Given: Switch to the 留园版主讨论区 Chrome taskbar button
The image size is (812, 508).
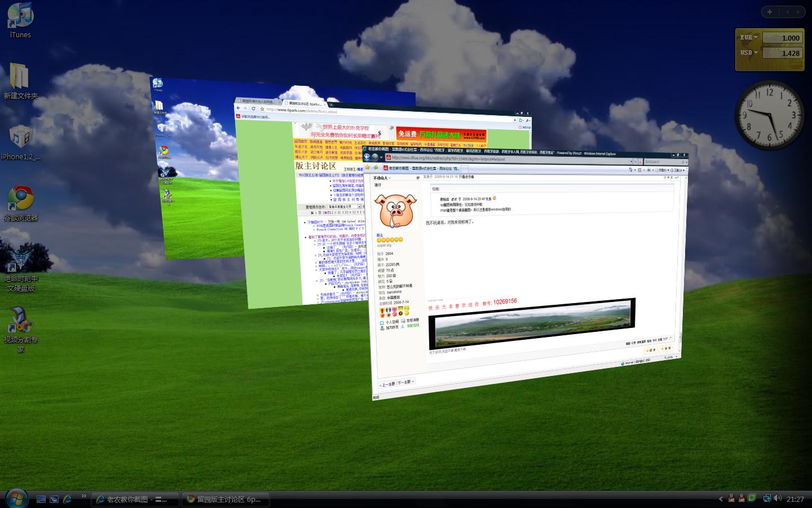Looking at the screenshot, I should [225, 499].
